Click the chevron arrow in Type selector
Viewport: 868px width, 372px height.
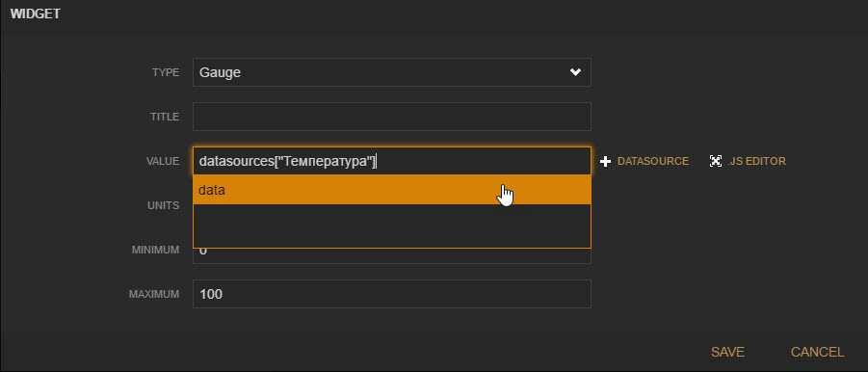click(576, 72)
